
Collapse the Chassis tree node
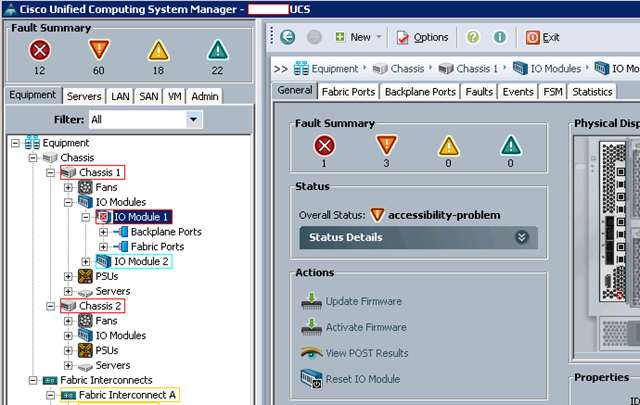pos(33,158)
